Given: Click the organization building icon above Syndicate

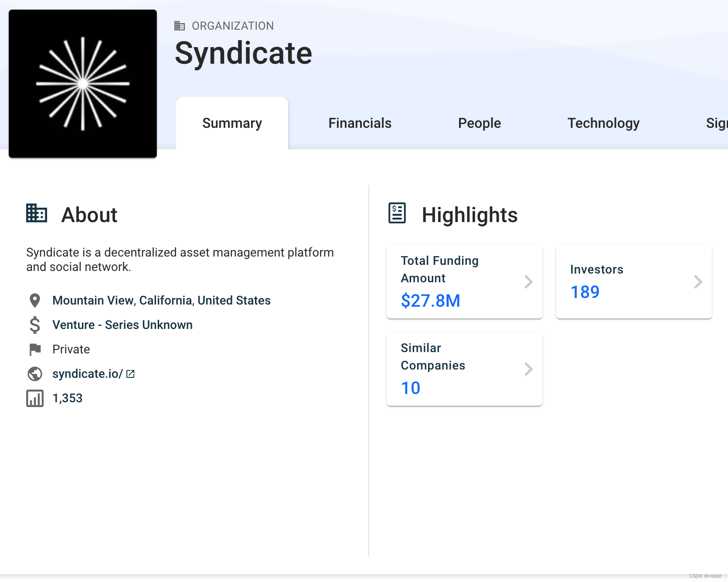Looking at the screenshot, I should (180, 26).
